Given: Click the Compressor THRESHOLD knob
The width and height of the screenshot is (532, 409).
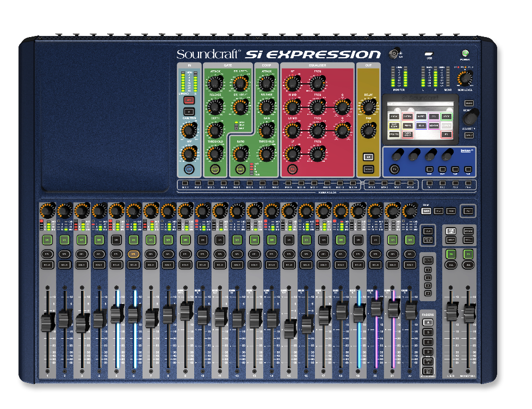Looking at the screenshot, I should (x=267, y=154).
